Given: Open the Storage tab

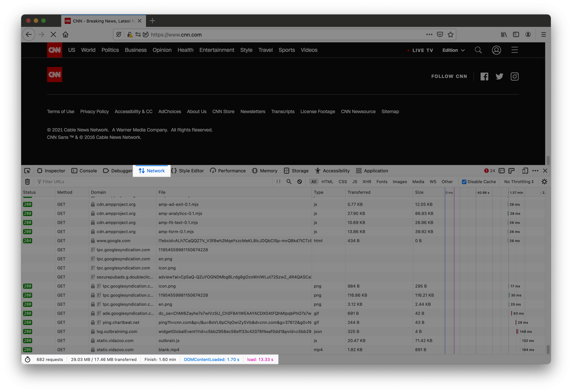Looking at the screenshot, I should tap(296, 171).
